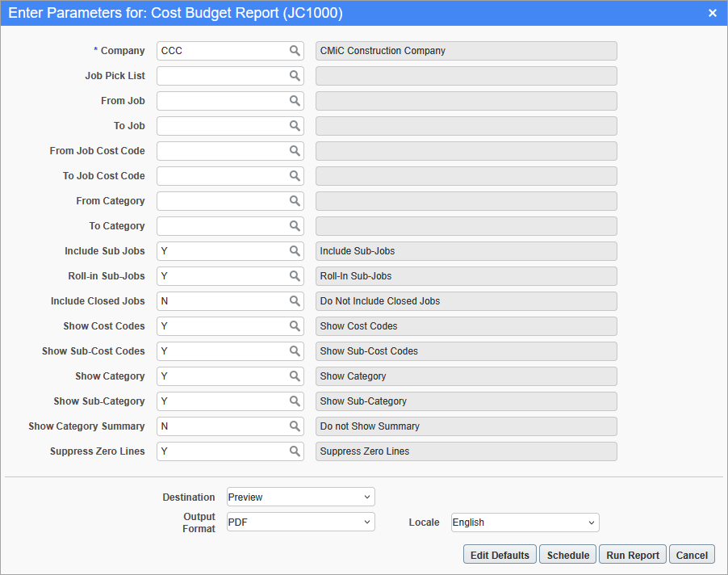Viewport: 728px width, 575px height.
Task: Open the To Job lookup search
Action: click(x=295, y=125)
